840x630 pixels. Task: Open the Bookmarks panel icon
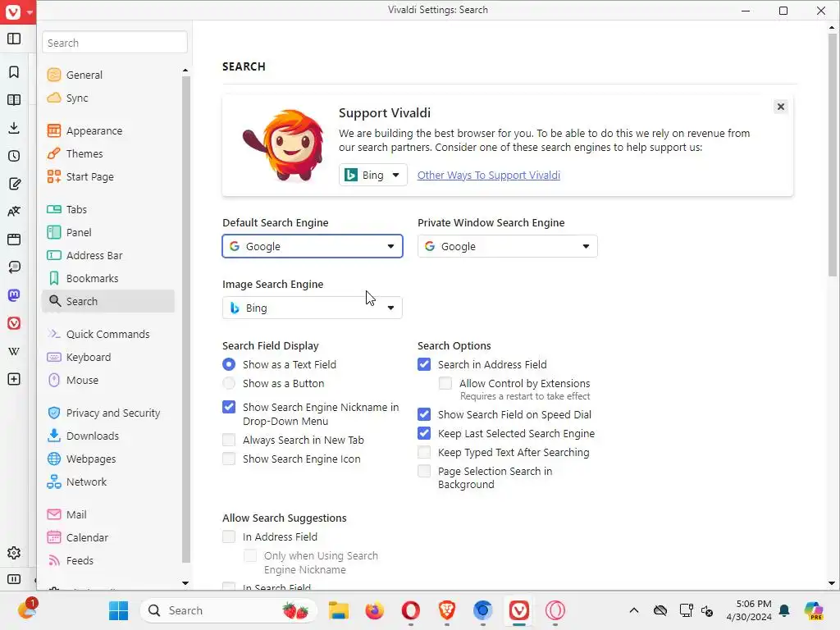click(x=14, y=72)
